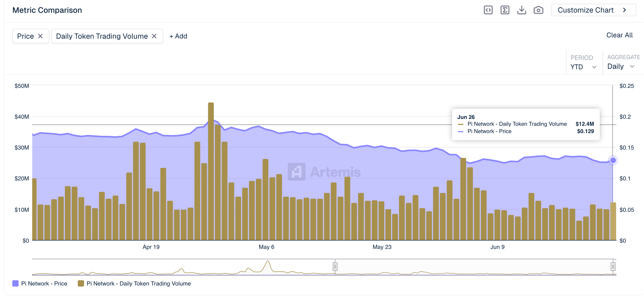The width and height of the screenshot is (644, 297).
Task: Open the embed code icon
Action: (488, 10)
